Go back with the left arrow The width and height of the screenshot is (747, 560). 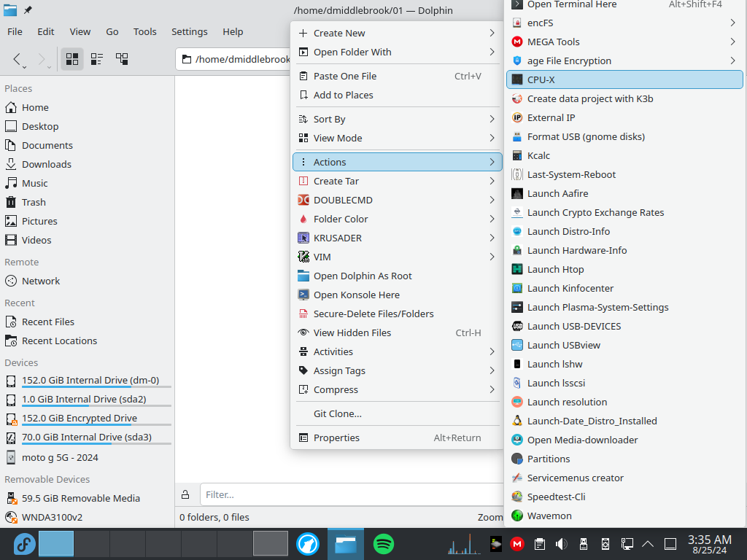click(x=17, y=59)
